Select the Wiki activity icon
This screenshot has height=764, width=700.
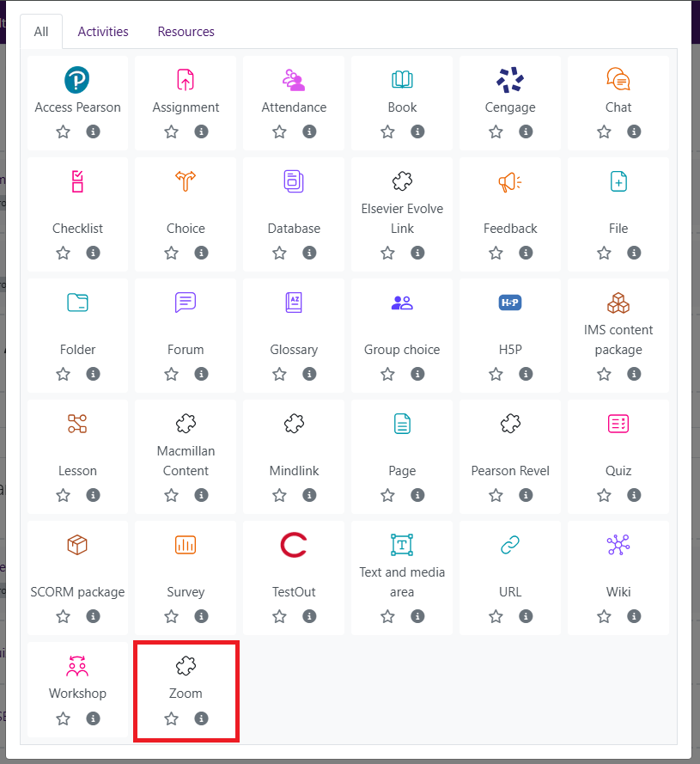pyautogui.click(x=618, y=545)
